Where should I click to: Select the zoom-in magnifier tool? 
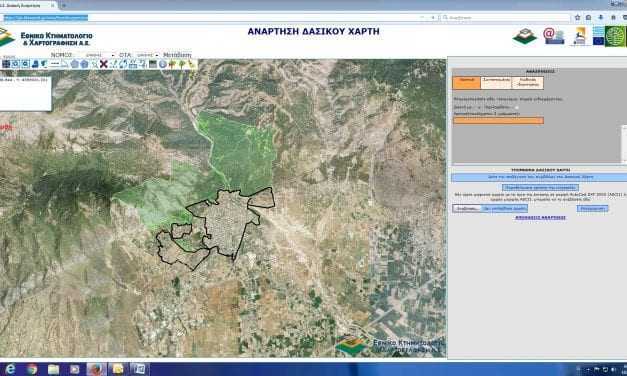[15, 64]
